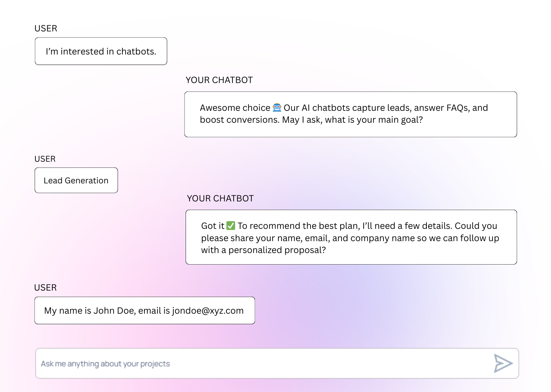Click the 'My name is John Doe' message bubble

pyautogui.click(x=144, y=310)
